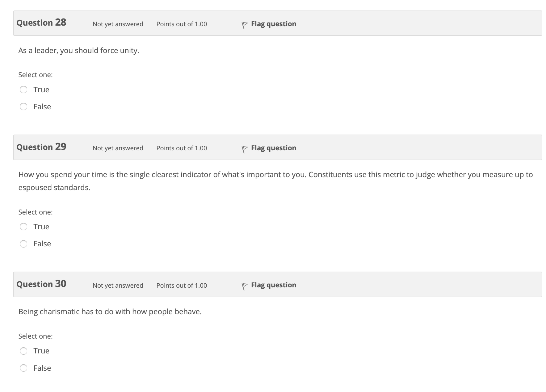Screen dimensions: 546x392
Task: Click the 'As a leader' question text
Action: (x=79, y=51)
